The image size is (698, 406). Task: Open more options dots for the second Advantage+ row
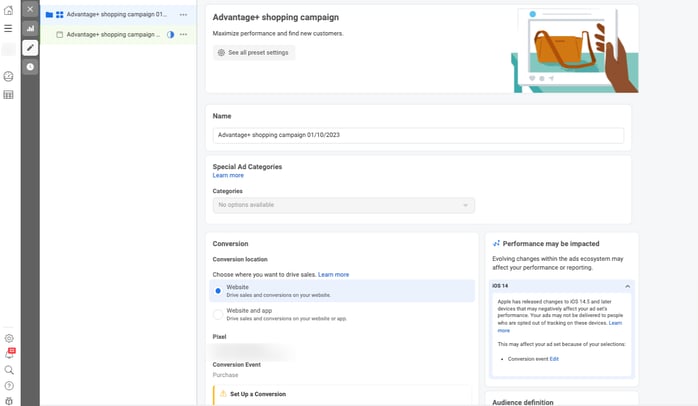pos(183,34)
